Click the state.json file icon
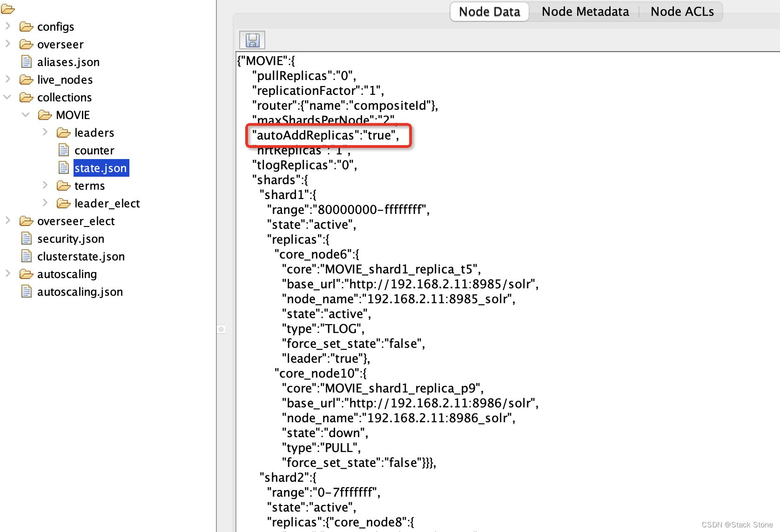The height and width of the screenshot is (532, 780). point(64,168)
